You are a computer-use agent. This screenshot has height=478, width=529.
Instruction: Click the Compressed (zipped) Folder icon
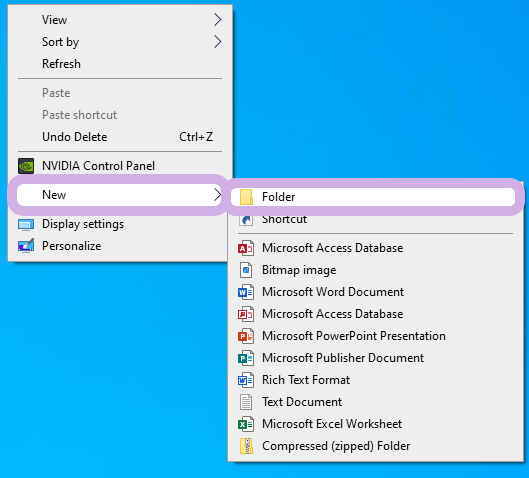coord(247,446)
